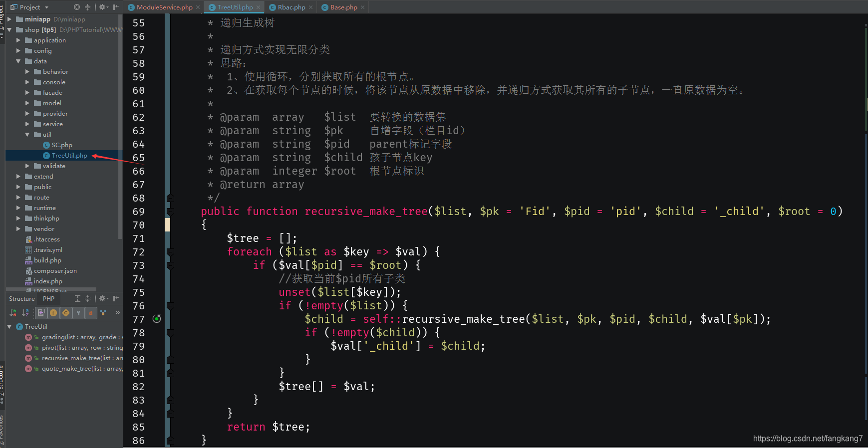Collapse all in Project panel toolbar
The height and width of the screenshot is (448, 868).
pos(88,7)
